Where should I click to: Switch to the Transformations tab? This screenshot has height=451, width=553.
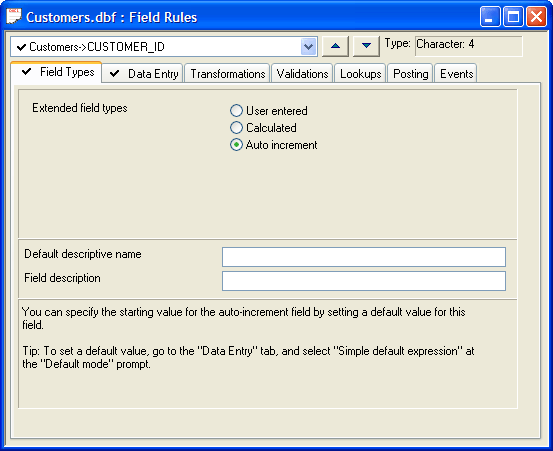point(227,74)
